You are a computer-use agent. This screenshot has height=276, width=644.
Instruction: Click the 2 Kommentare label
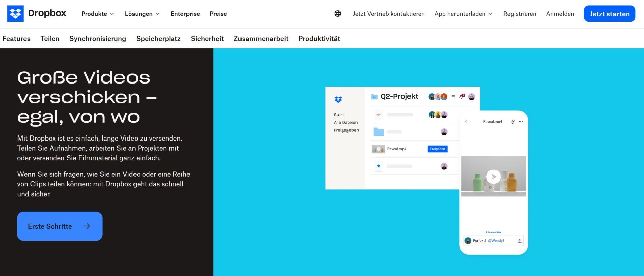coord(493,232)
